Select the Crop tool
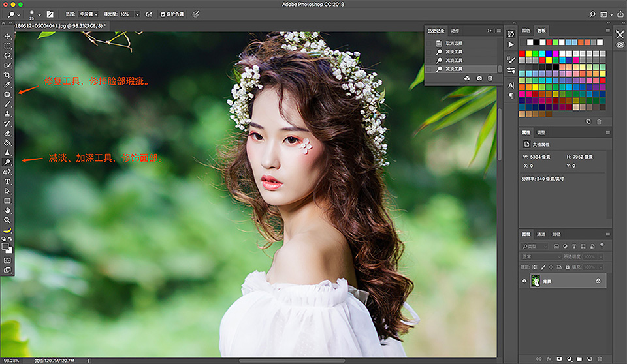 7,75
